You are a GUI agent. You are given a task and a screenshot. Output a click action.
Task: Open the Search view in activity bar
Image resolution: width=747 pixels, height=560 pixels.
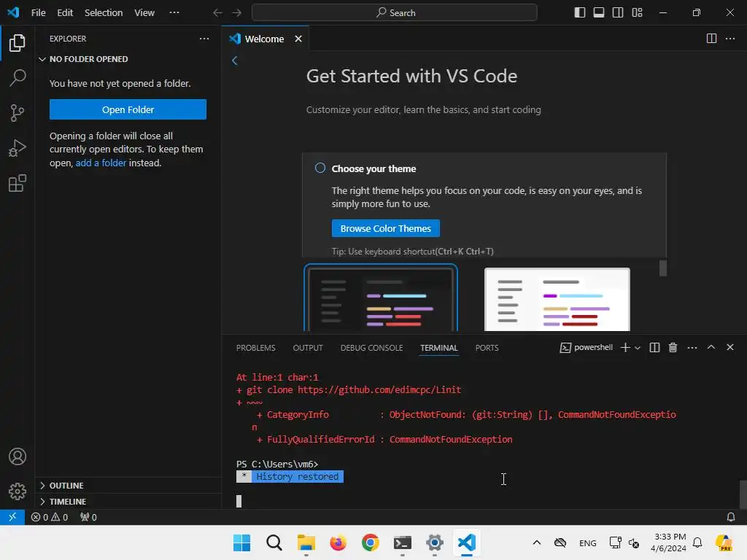pos(18,77)
